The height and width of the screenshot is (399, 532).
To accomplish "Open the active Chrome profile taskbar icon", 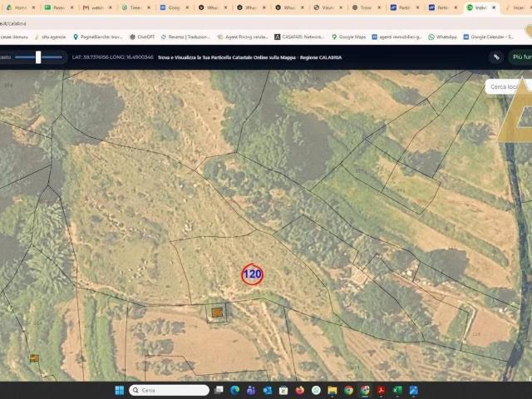I will tap(365, 390).
